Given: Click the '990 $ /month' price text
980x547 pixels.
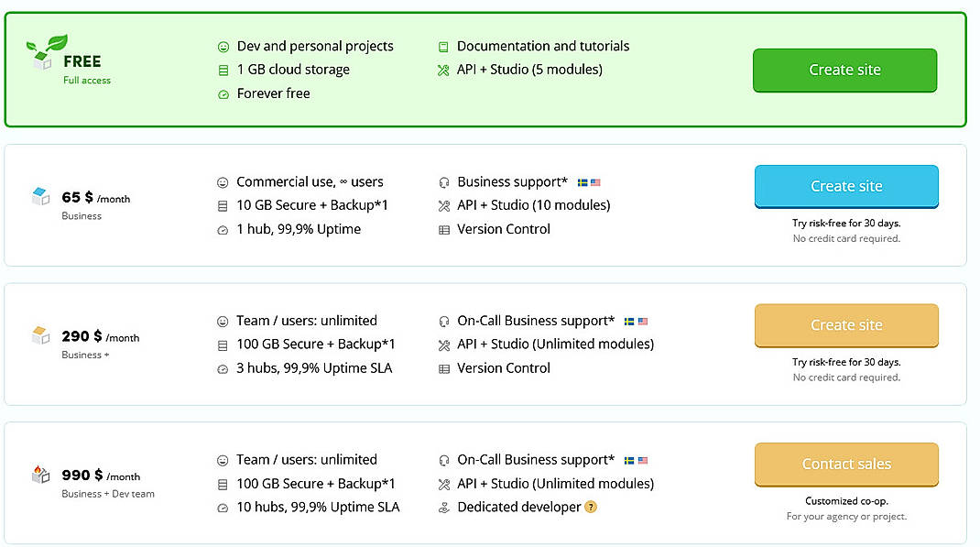Looking at the screenshot, I should click(x=101, y=476).
